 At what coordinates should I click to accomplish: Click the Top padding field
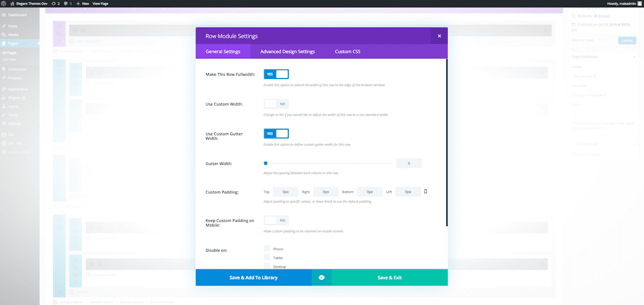[286, 192]
